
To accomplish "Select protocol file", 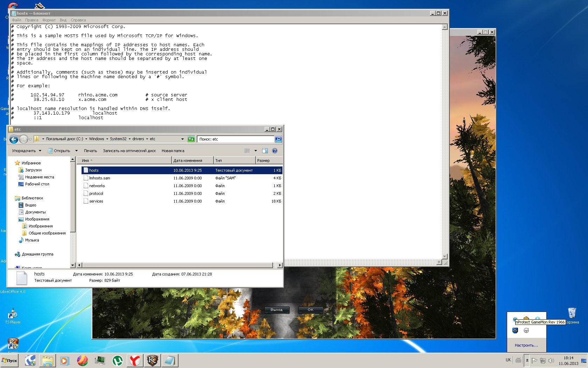I will [x=182, y=193].
